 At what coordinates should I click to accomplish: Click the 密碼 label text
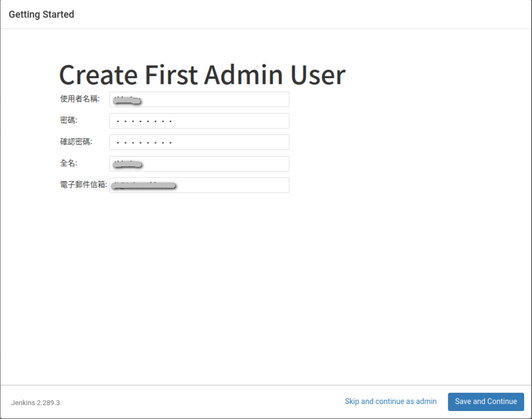69,121
